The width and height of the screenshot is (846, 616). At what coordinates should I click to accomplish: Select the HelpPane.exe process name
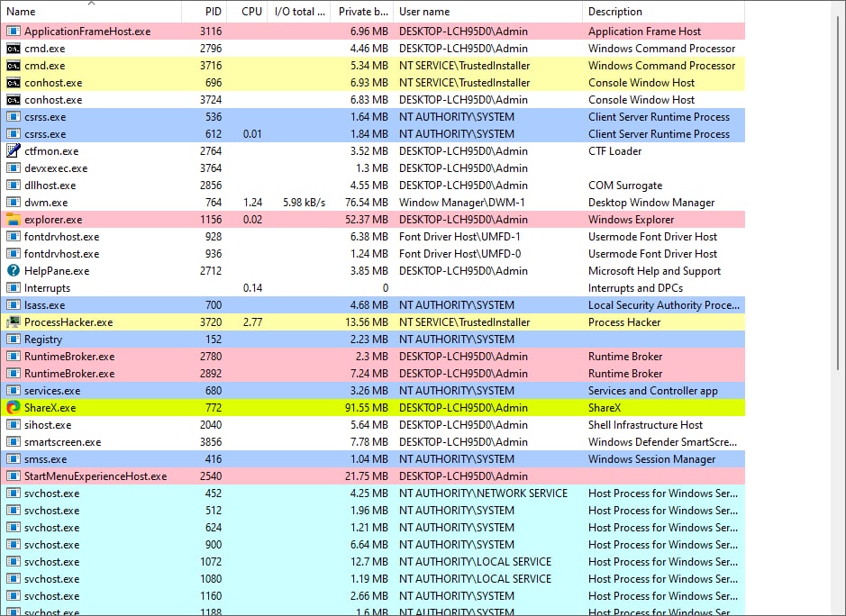[x=57, y=271]
